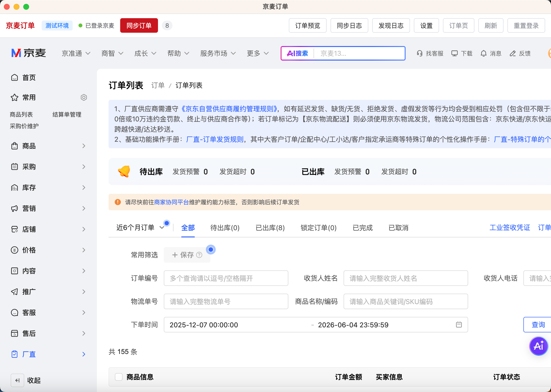Toggle select-all checkbox beside 商品信息
Viewport: 551px width, 392px height.
click(119, 377)
